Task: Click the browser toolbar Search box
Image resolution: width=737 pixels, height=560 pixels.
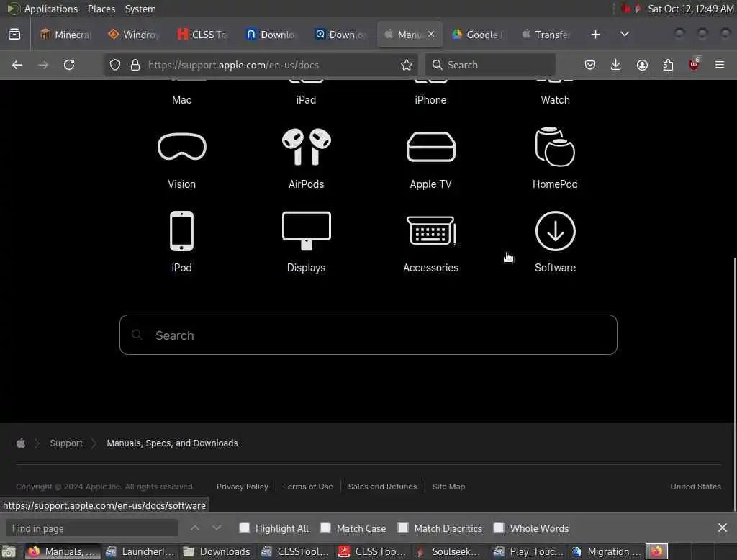Action: point(490,65)
